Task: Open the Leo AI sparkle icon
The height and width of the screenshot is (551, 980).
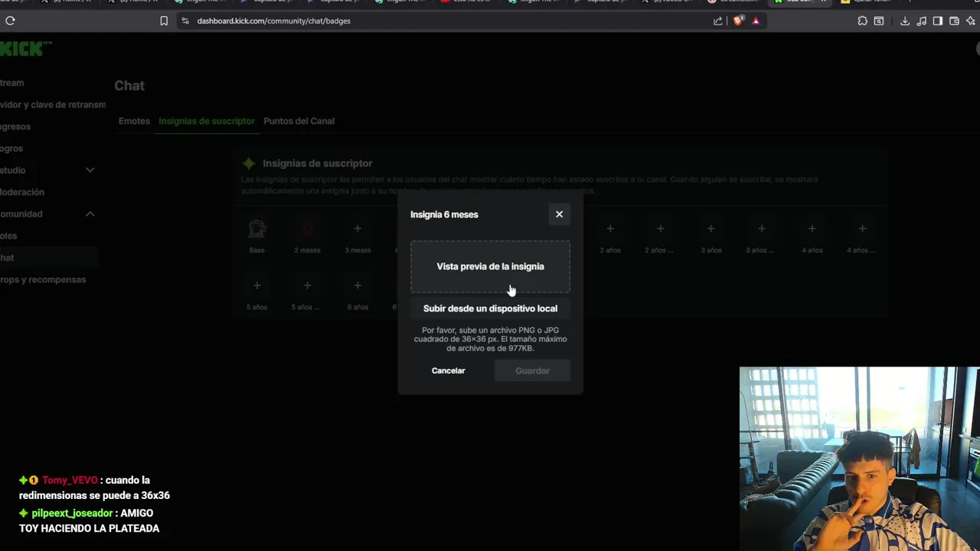Action: [971, 21]
